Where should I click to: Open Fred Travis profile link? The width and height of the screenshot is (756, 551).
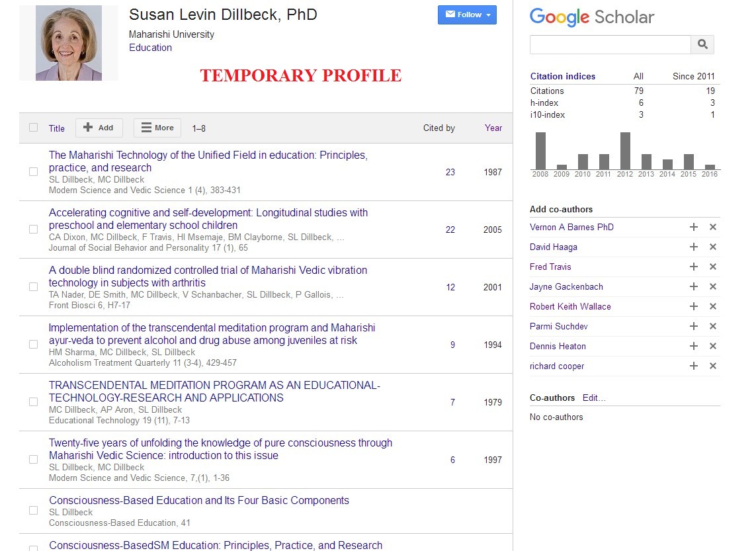click(x=550, y=267)
